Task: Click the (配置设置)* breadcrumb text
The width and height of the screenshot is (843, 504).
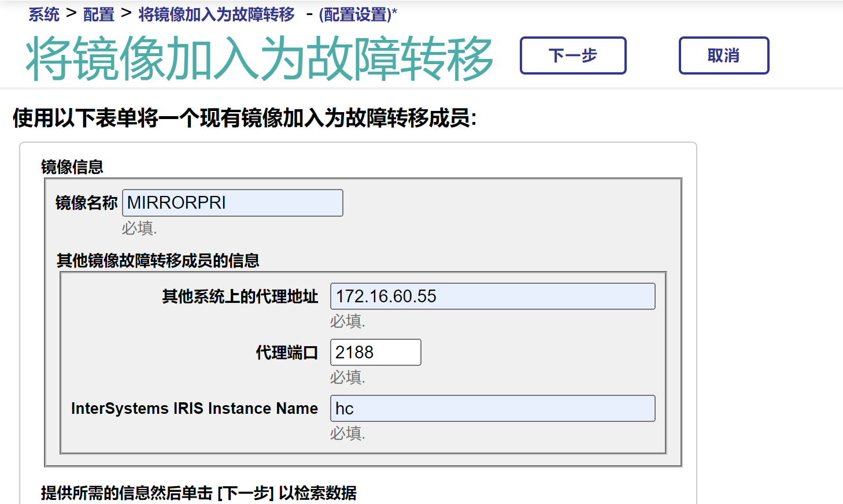Action: (358, 14)
